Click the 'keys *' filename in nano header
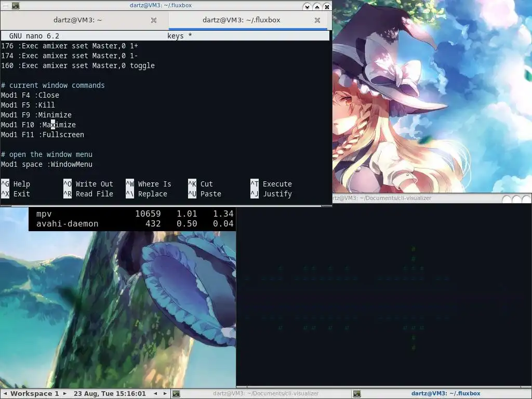The image size is (532, 399). pyautogui.click(x=179, y=36)
